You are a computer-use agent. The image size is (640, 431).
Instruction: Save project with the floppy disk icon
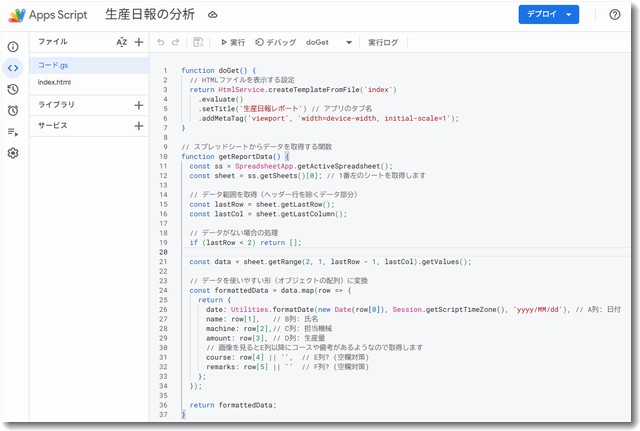click(x=198, y=43)
